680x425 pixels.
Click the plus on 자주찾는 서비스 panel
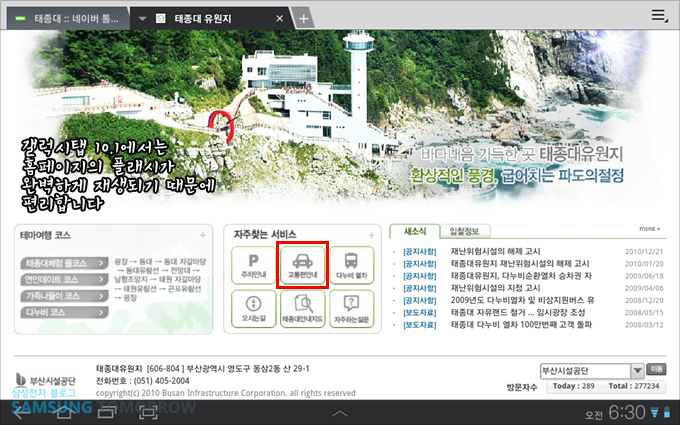point(371,235)
